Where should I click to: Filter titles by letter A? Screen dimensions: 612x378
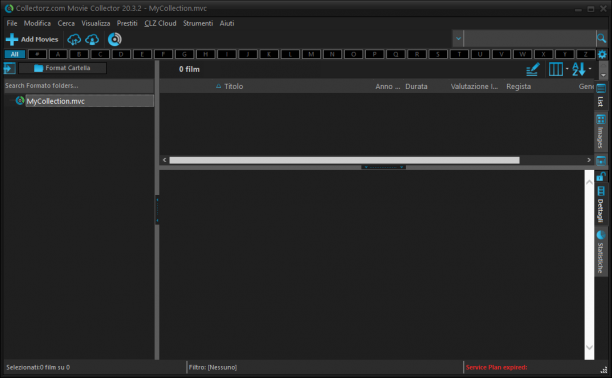[x=58, y=54]
